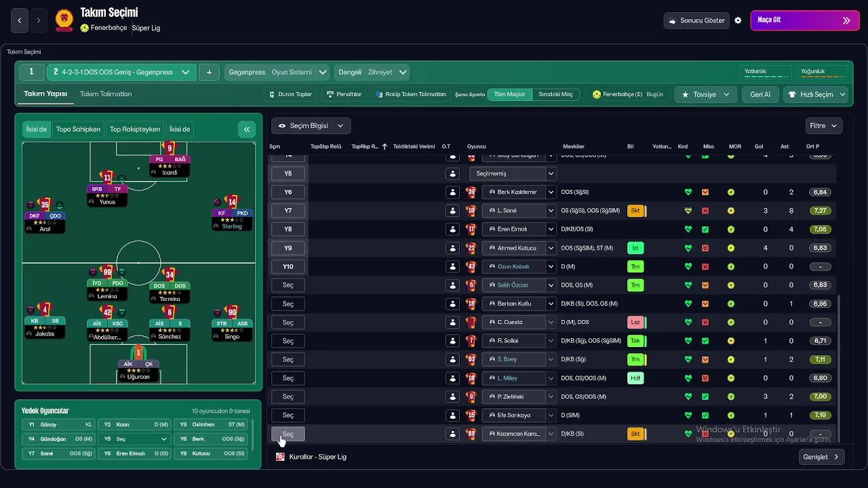Click Geri Al button
The image size is (868, 488).
[760, 94]
